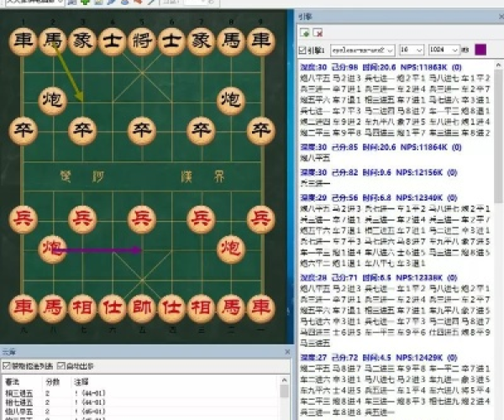This screenshot has width=504, height=420.
Task: Select the black 炮 on file 8
Action: pos(231,100)
